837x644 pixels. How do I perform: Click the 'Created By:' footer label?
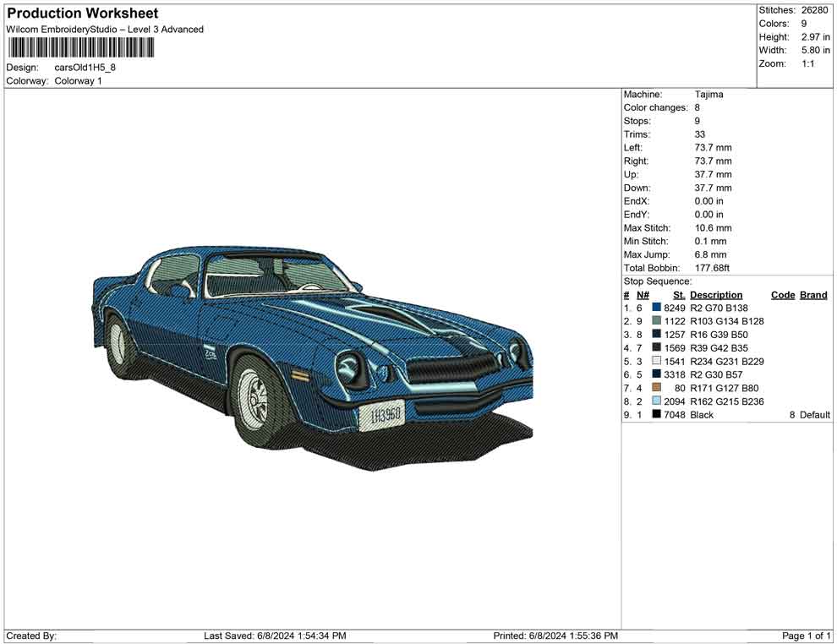(31, 636)
